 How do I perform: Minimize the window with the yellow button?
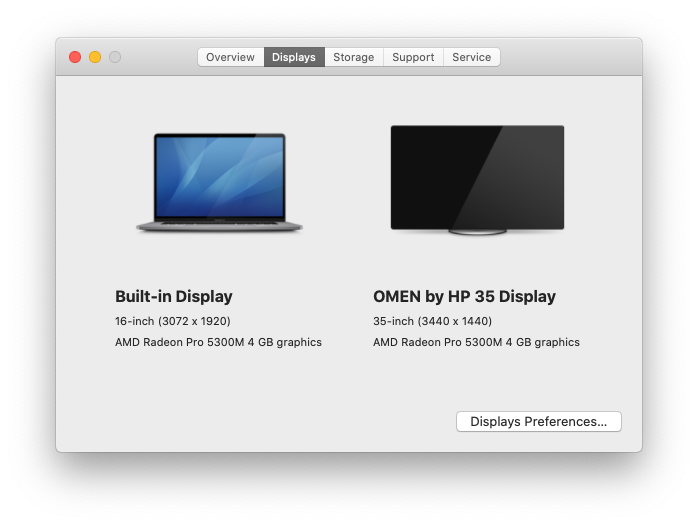[95, 57]
